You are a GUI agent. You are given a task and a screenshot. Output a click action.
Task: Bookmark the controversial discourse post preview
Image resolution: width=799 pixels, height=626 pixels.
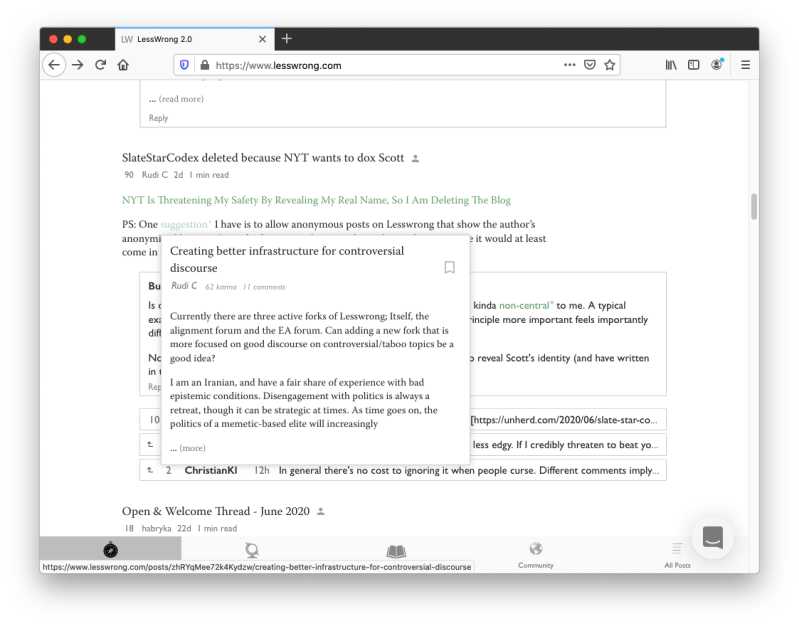pos(449,267)
